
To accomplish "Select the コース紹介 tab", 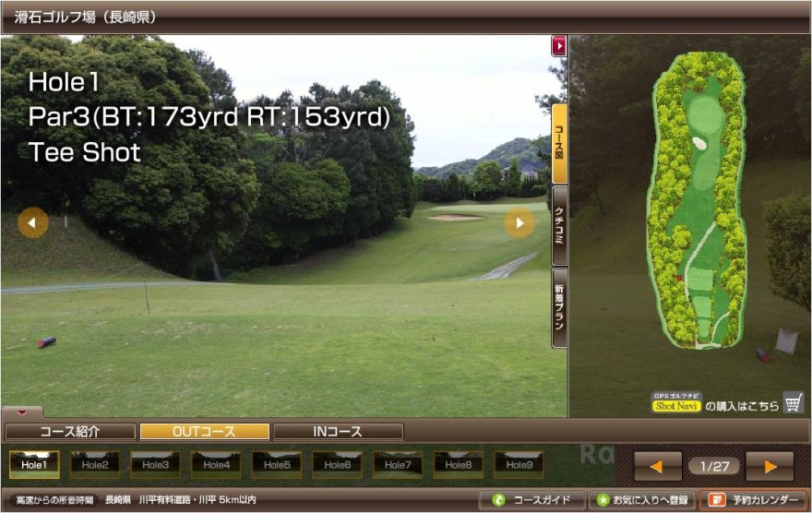I will pyautogui.click(x=70, y=432).
